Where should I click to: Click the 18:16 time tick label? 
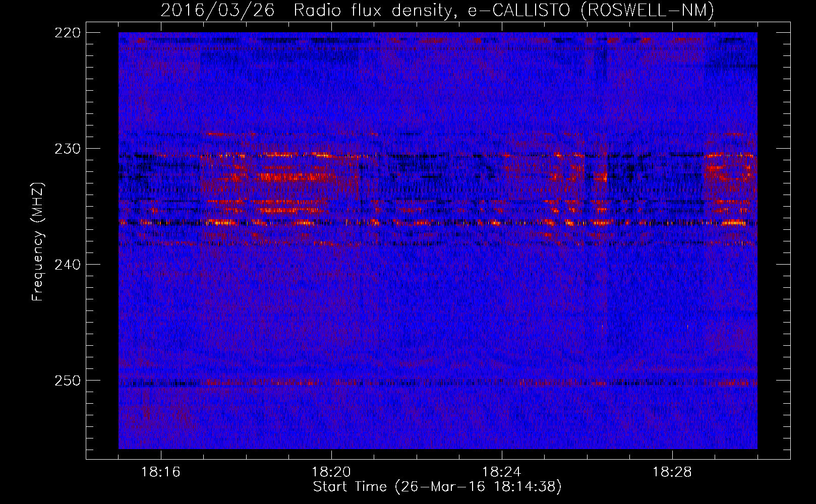(x=161, y=472)
